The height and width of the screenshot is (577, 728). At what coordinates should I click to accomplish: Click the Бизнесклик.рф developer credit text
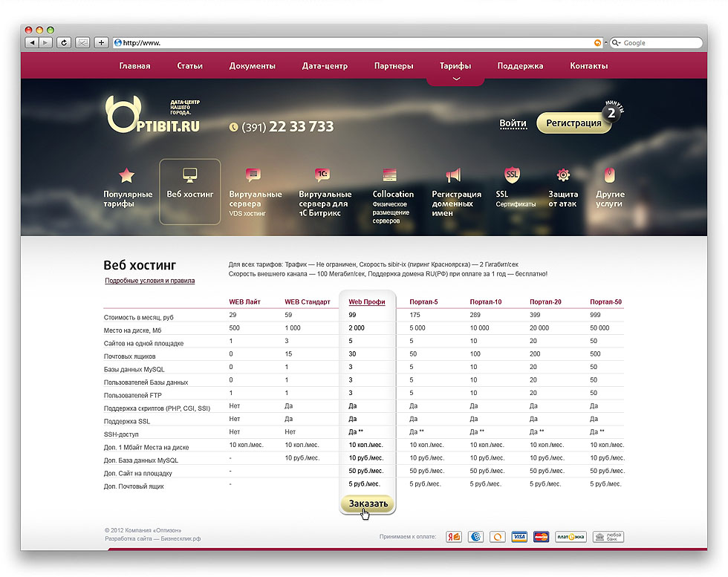tap(181, 539)
